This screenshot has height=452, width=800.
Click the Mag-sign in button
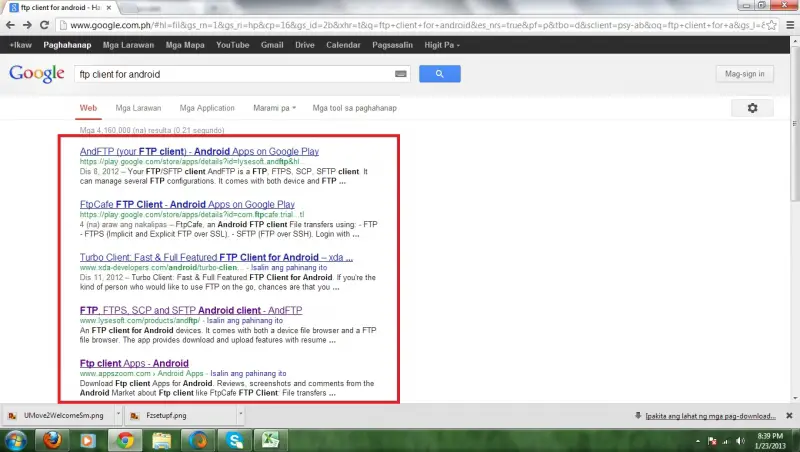tap(744, 74)
